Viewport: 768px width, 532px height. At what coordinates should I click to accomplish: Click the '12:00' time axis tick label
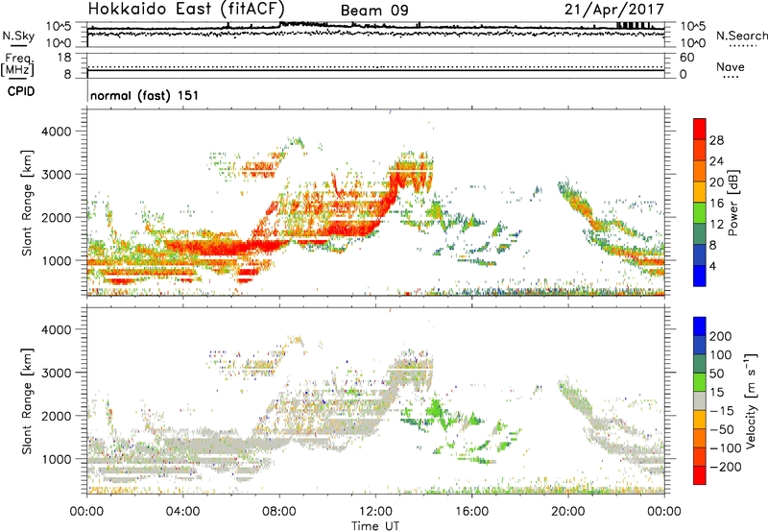coord(375,512)
